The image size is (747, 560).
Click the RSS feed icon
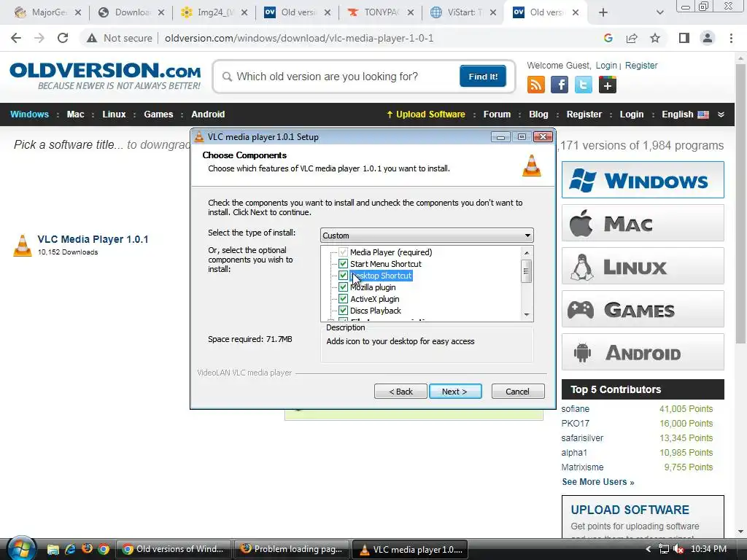pos(536,85)
